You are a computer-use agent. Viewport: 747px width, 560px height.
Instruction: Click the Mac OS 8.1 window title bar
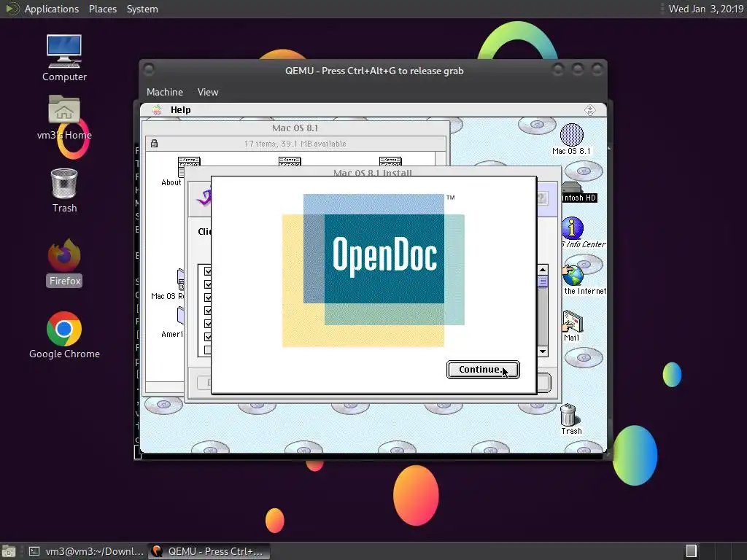click(x=295, y=128)
